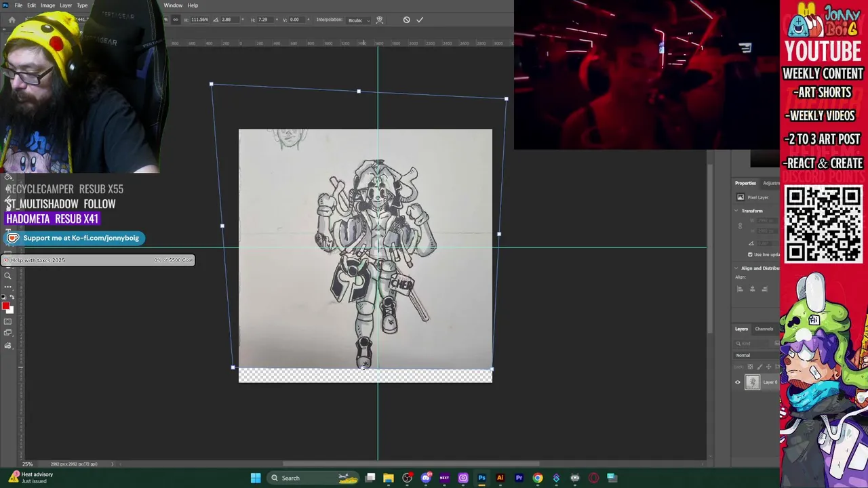
Task: Click the red foreground color swatch
Action: point(5,306)
